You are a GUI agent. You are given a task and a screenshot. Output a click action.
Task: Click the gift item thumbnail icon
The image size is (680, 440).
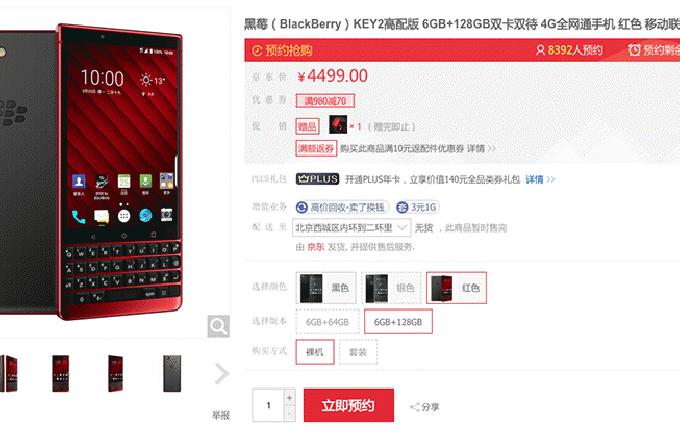pos(338,124)
